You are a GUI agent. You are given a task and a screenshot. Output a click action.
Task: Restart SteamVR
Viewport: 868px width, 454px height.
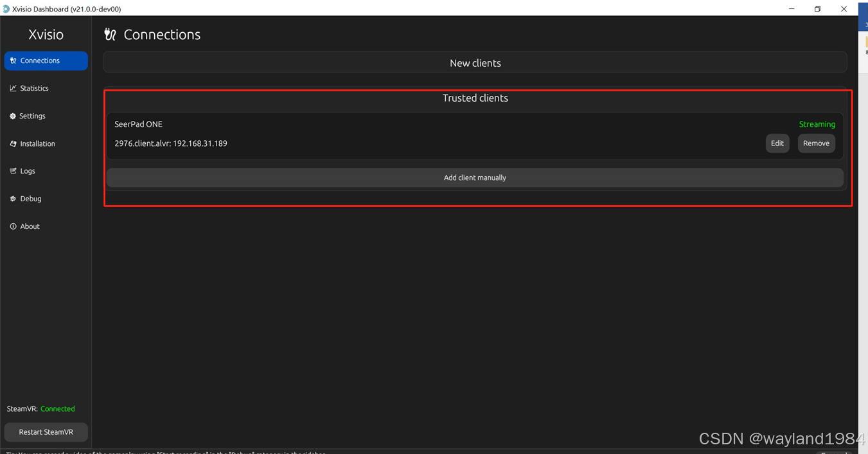46,432
